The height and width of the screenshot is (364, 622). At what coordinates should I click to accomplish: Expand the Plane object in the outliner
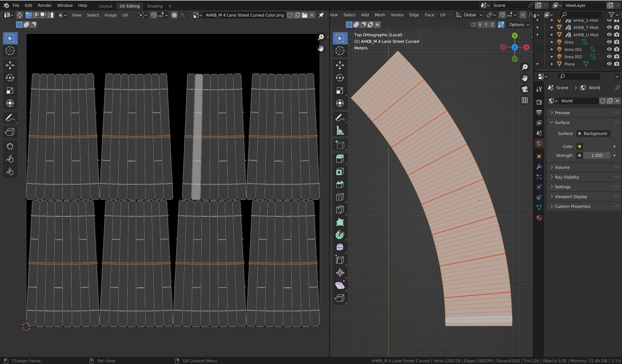(552, 64)
